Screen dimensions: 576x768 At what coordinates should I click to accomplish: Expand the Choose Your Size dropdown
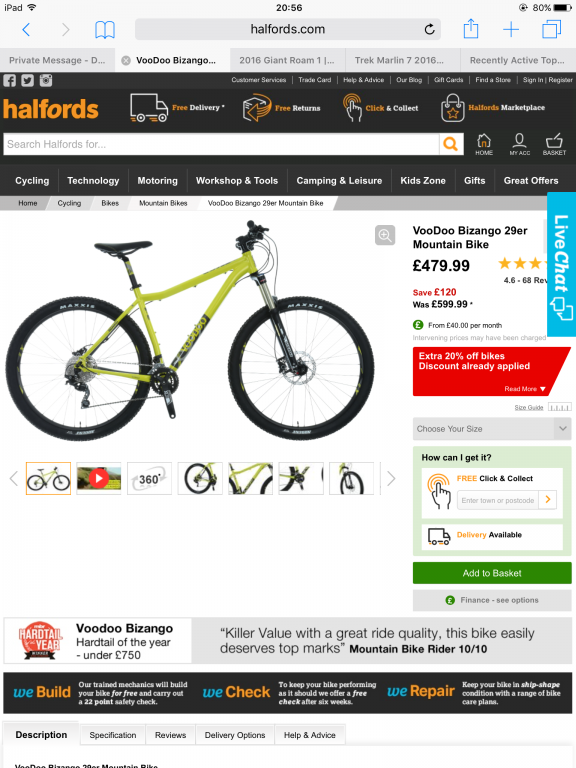point(492,429)
